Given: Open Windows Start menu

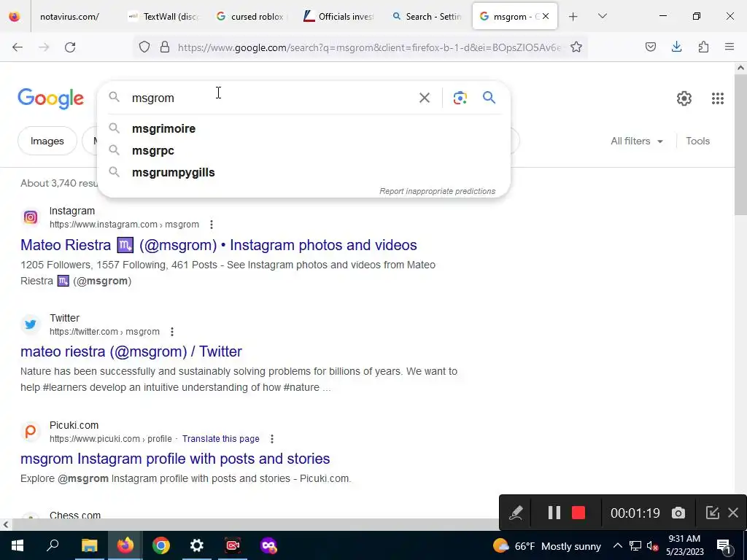Looking at the screenshot, I should [x=18, y=545].
